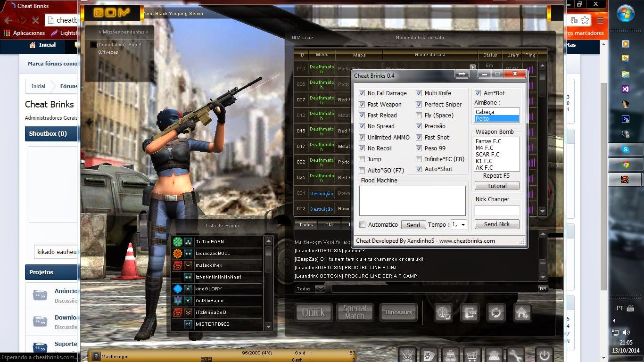This screenshot has width=644, height=362.
Task: Open the PB cards icon in bottom bar
Action: click(x=429, y=354)
